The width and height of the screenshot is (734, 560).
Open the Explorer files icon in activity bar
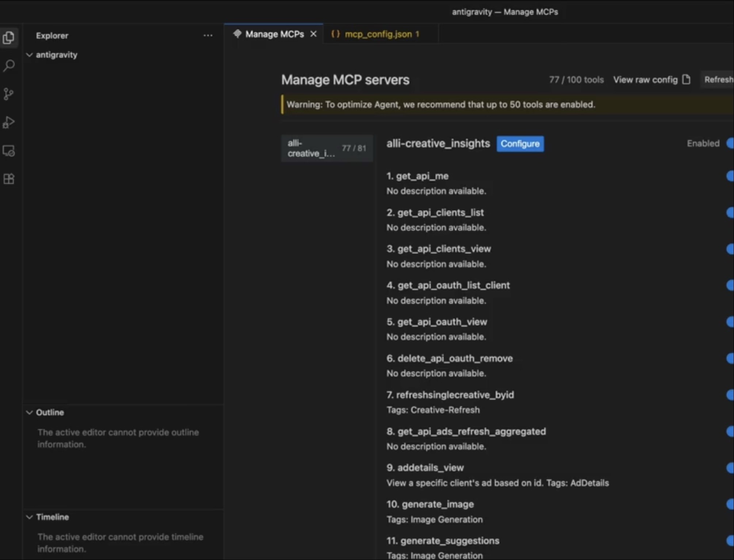pos(9,37)
